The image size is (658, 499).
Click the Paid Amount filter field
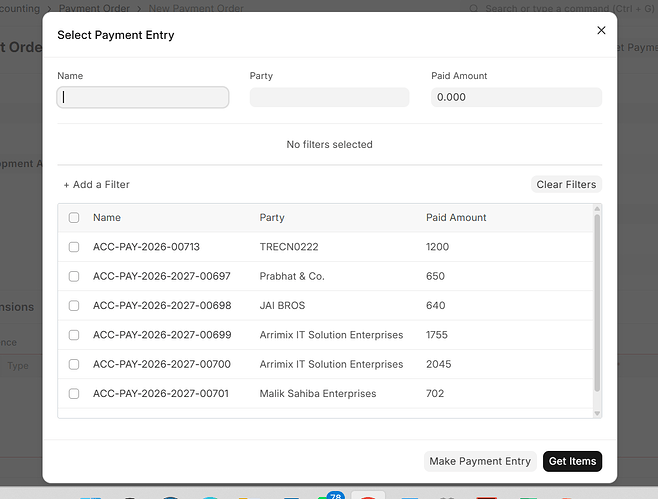[x=517, y=97]
